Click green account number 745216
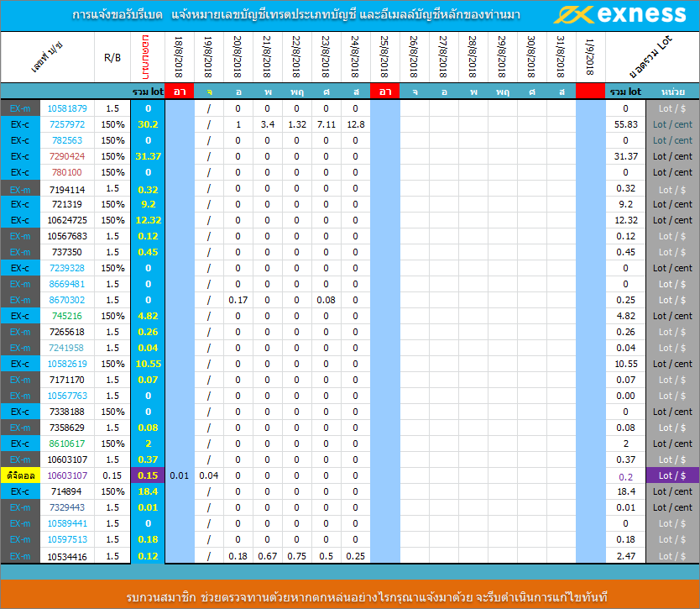 67,317
